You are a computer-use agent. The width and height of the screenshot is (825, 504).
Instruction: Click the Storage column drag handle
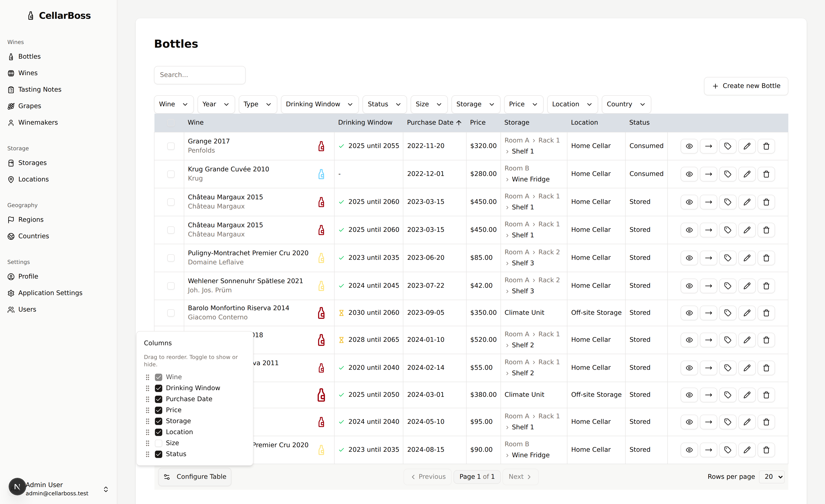[147, 421]
